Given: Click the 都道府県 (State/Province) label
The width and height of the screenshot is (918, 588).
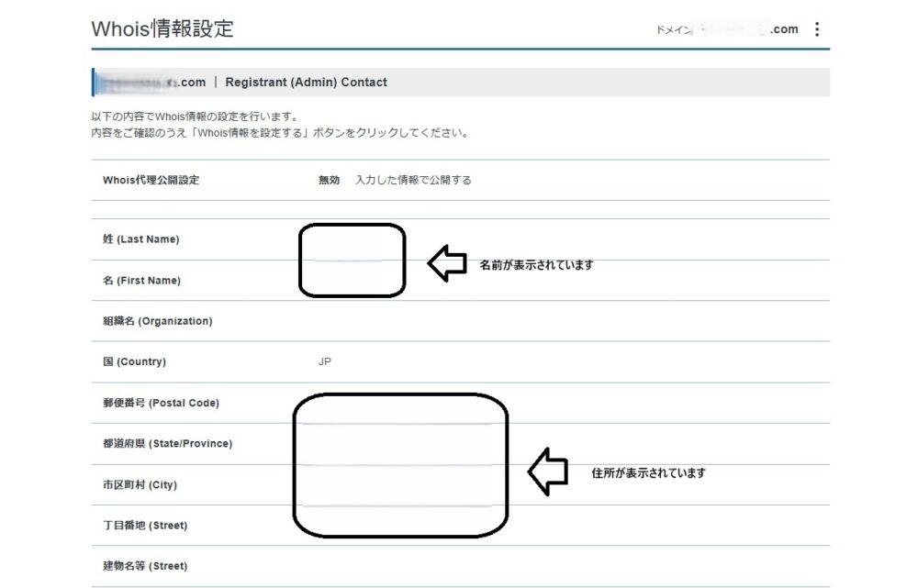Looking at the screenshot, I should click(167, 444).
